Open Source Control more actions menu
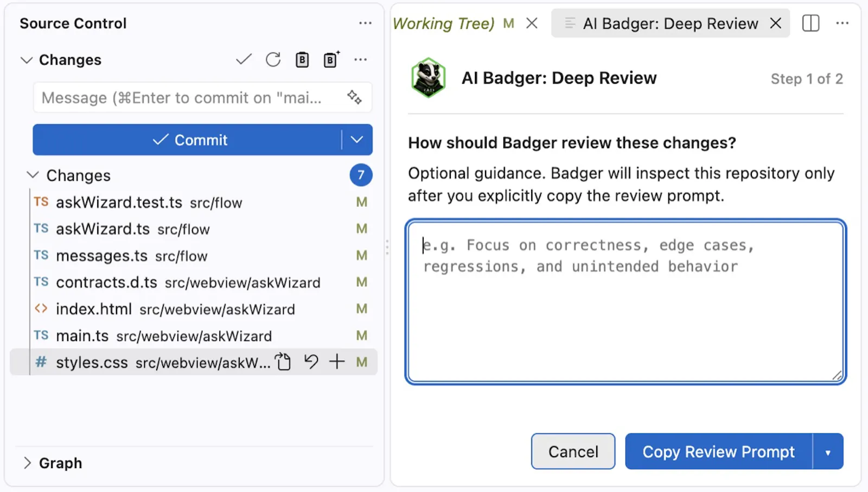868x492 pixels. point(365,23)
